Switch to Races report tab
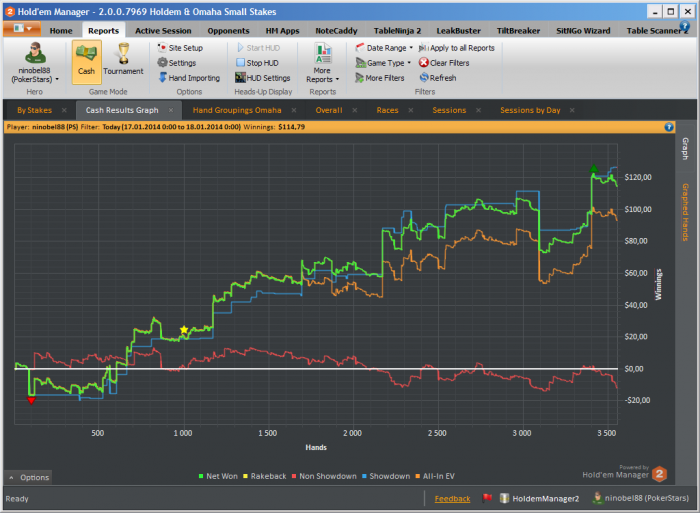700x513 pixels. tap(388, 110)
